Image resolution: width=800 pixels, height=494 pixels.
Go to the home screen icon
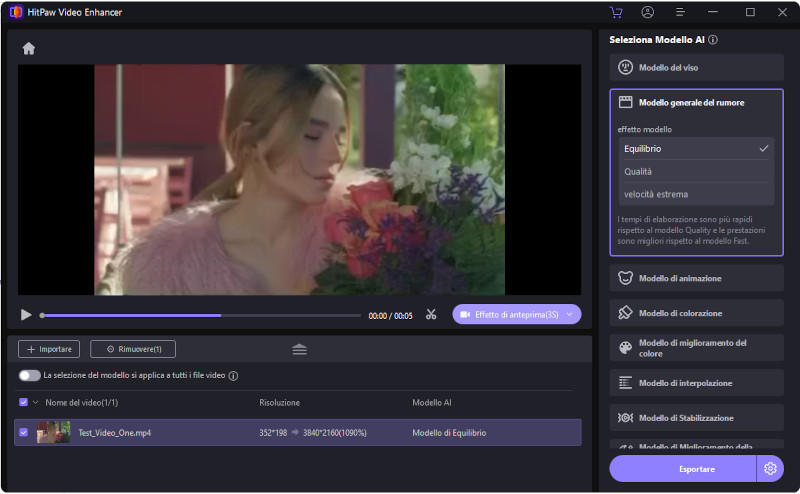pyautogui.click(x=29, y=48)
